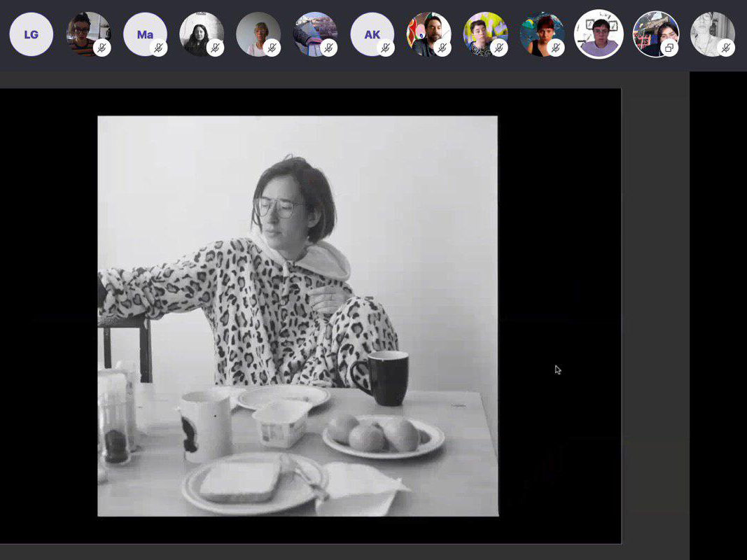
Task: Click muted mic badge on Ma avatar
Action: click(159, 48)
